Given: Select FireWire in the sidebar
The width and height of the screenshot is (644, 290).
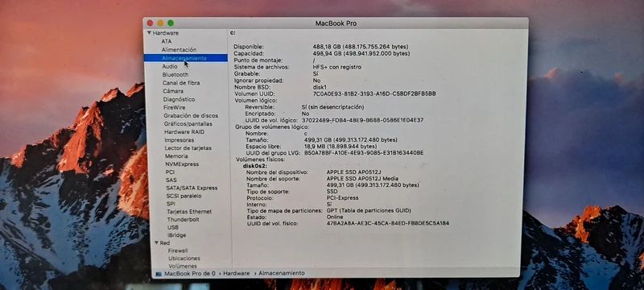Looking at the screenshot, I should coord(174,108).
